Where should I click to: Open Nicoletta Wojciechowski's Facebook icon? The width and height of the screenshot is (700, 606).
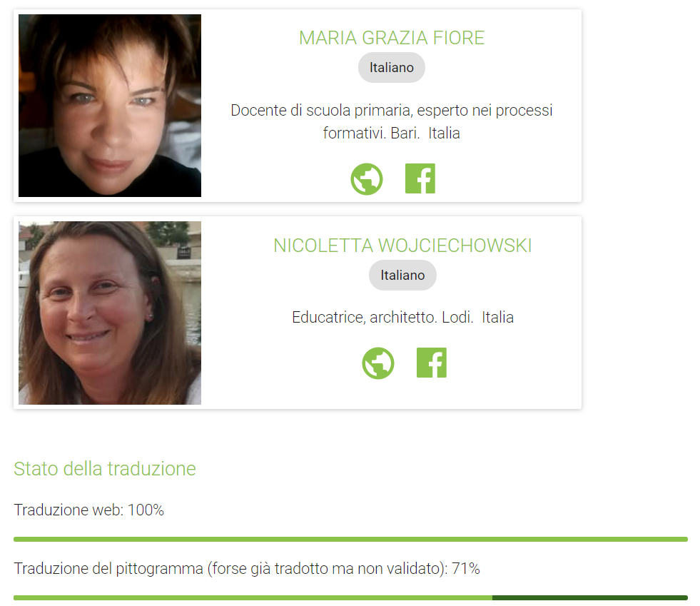pyautogui.click(x=431, y=363)
